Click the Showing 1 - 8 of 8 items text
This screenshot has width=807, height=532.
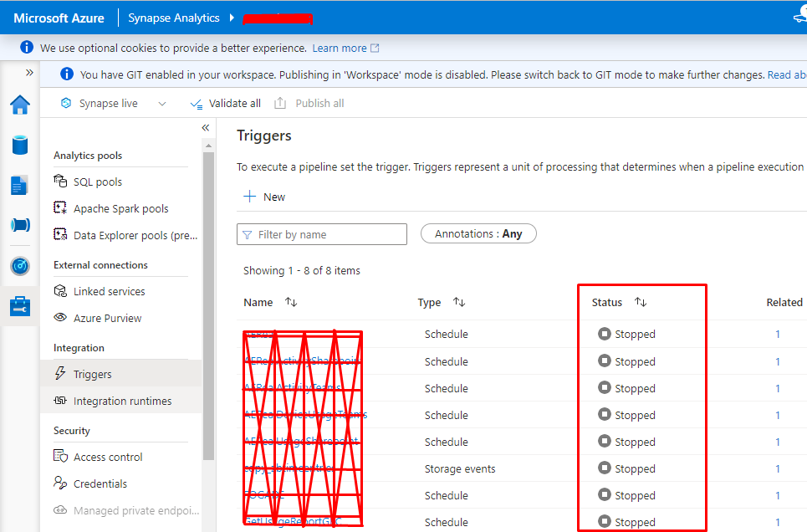302,271
